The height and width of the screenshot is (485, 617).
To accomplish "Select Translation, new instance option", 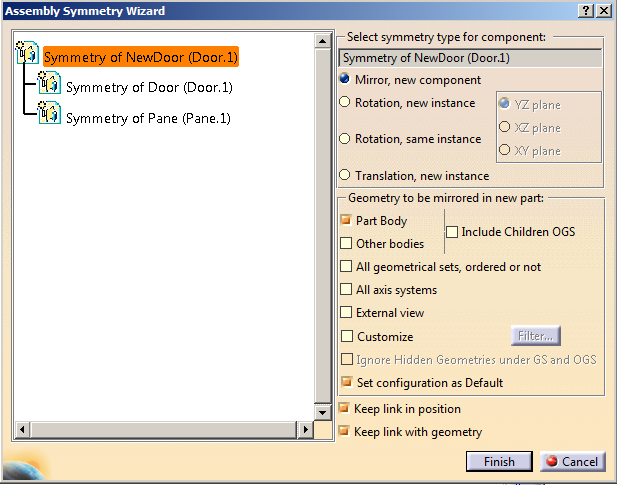I will pyautogui.click(x=346, y=175).
